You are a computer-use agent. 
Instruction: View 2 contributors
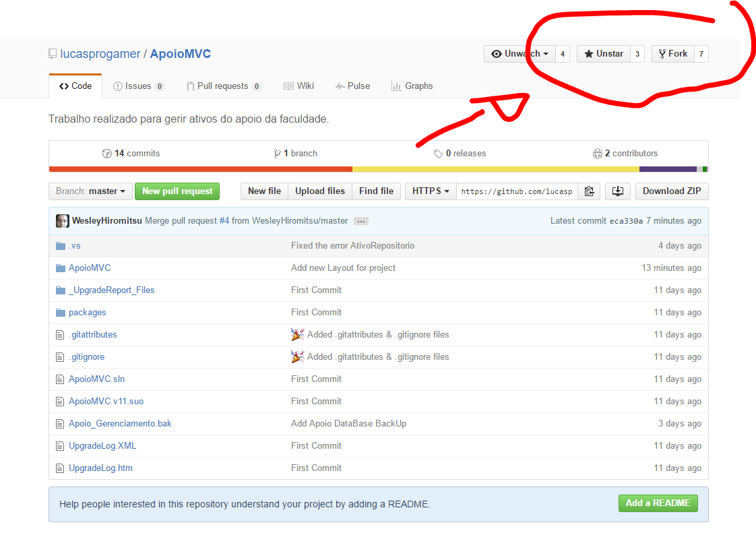point(625,154)
